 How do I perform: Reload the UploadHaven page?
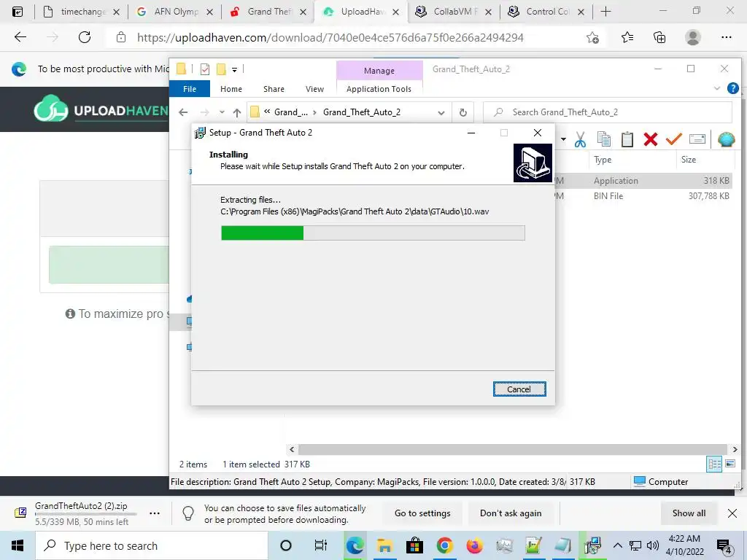point(85,37)
